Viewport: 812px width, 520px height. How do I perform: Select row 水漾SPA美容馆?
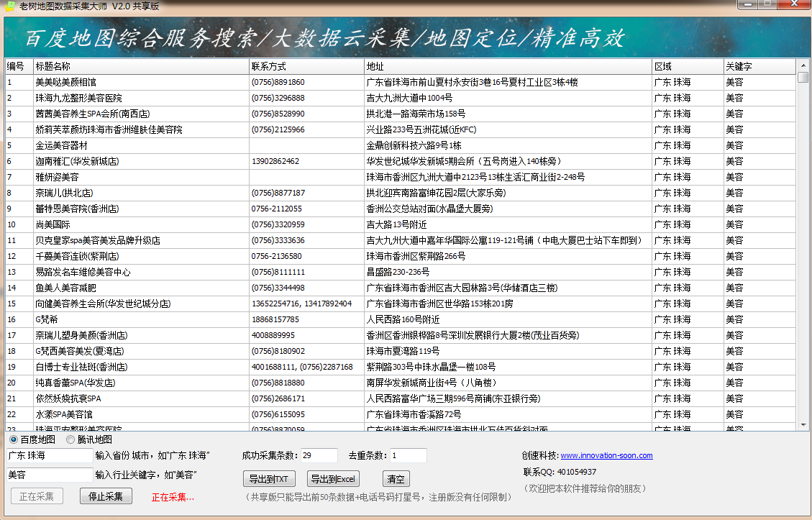(401, 415)
